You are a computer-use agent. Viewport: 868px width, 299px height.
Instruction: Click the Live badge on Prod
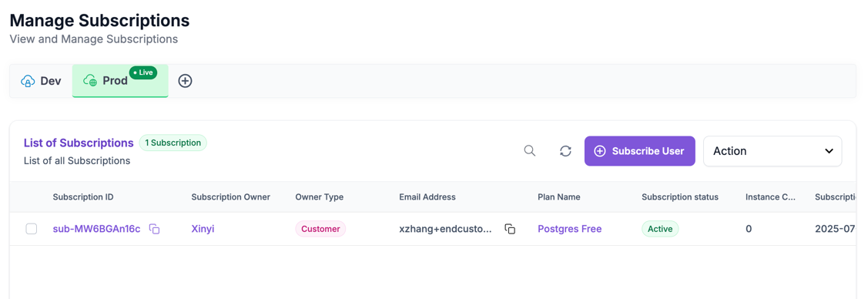tap(143, 72)
